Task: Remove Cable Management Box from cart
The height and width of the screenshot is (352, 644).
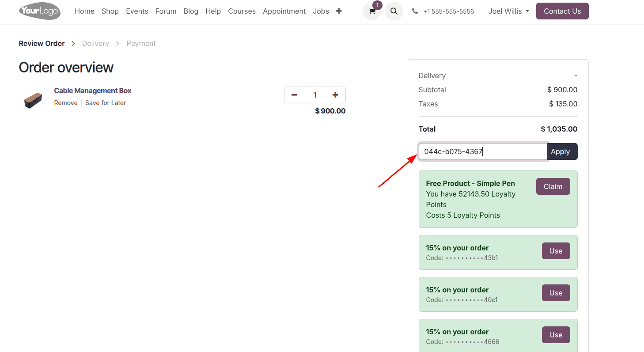Action: pyautogui.click(x=66, y=103)
